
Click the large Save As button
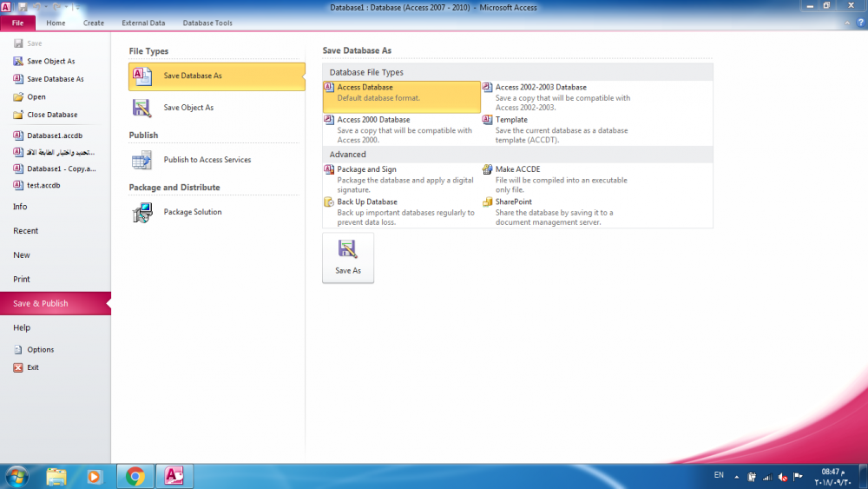tap(348, 258)
